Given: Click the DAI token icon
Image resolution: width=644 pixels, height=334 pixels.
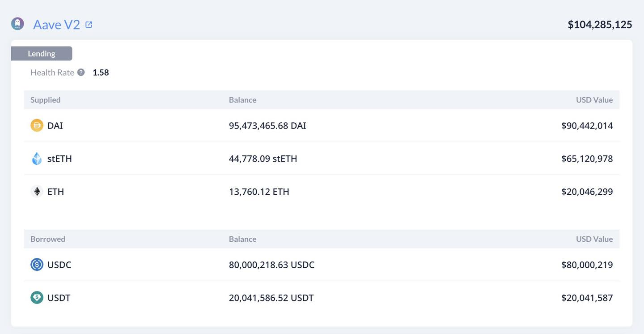Looking at the screenshot, I should (x=37, y=125).
